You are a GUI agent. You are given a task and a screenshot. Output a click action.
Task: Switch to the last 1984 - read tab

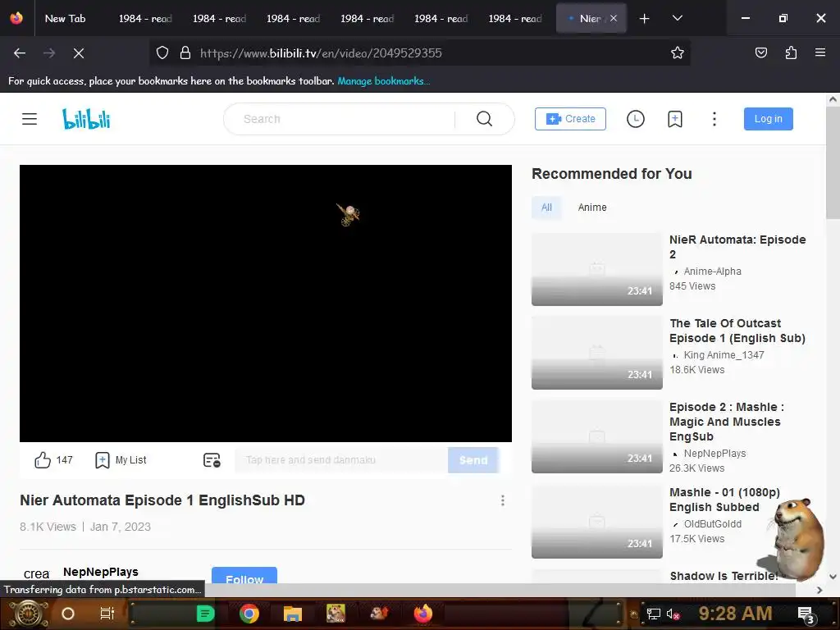(515, 18)
